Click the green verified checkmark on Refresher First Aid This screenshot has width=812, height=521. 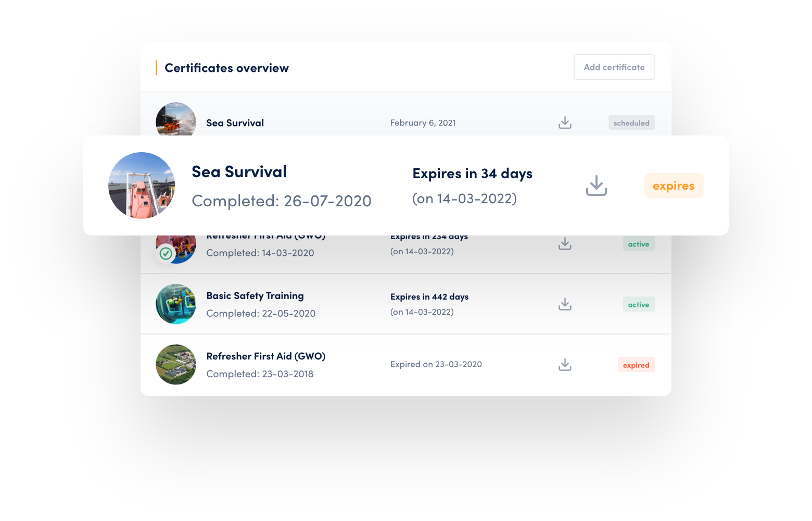(166, 254)
